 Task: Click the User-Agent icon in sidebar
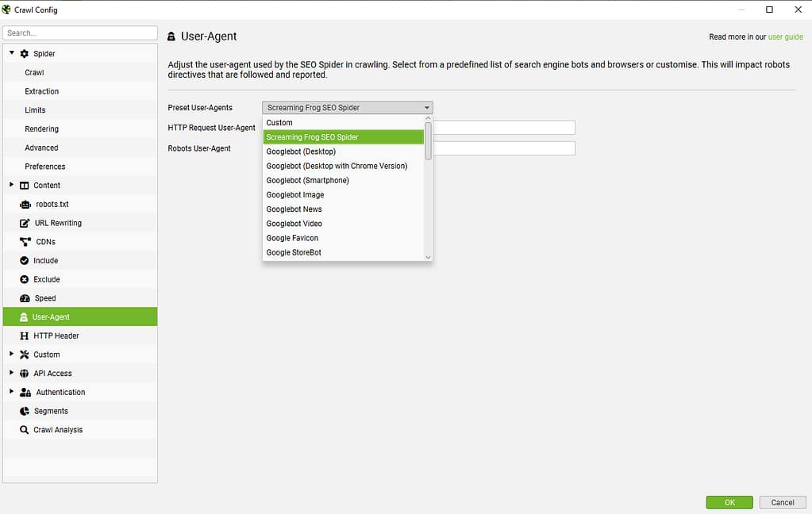23,316
